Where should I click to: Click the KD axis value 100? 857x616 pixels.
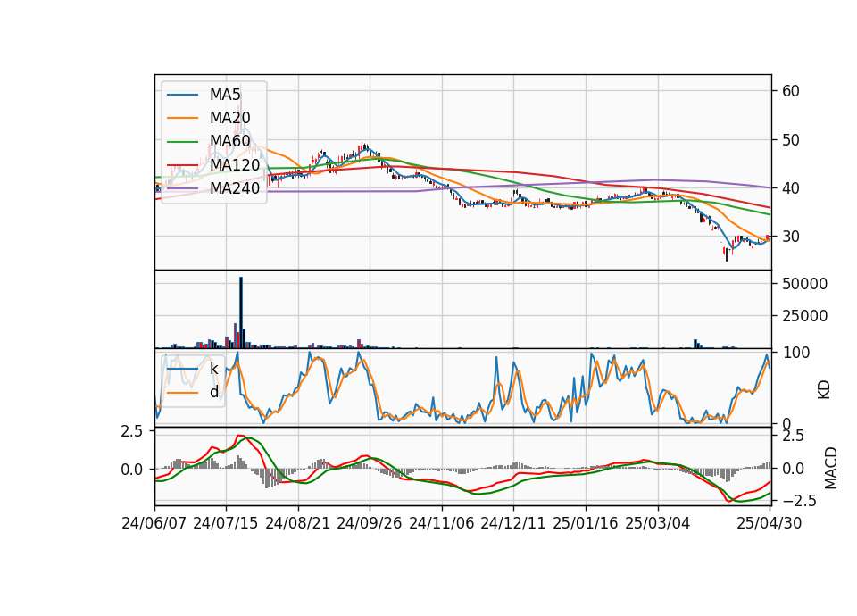point(795,353)
